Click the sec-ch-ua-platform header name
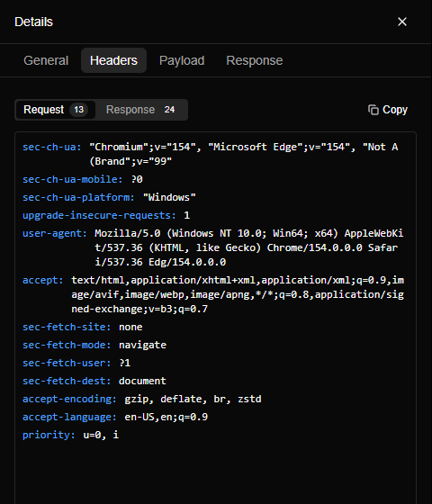 click(78, 197)
